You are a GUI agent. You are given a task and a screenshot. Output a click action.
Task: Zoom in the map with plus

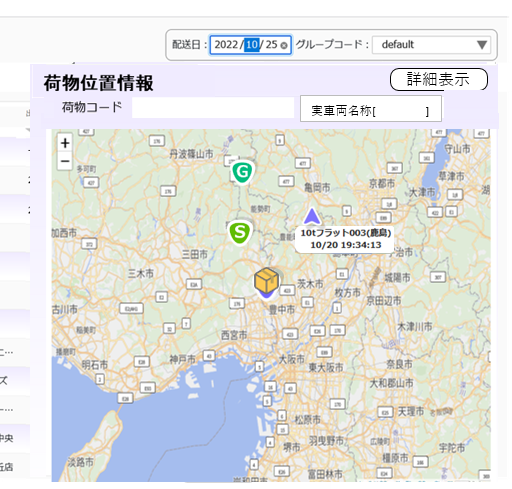click(65, 143)
